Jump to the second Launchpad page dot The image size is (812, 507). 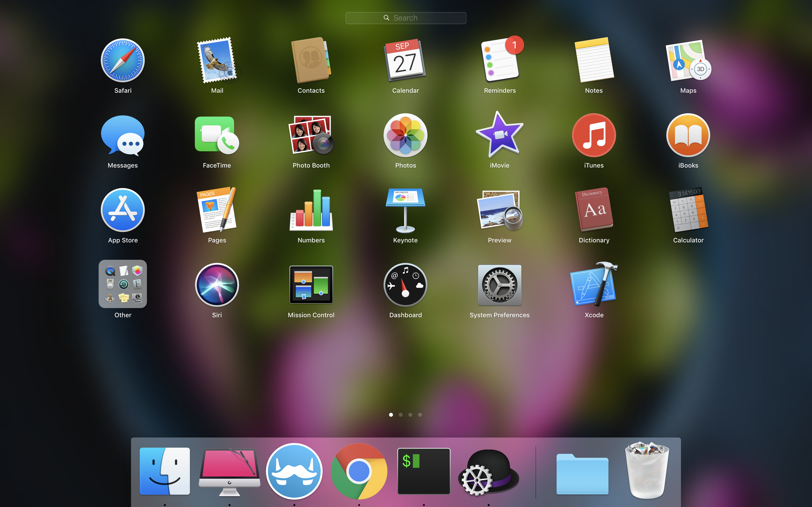(x=401, y=415)
